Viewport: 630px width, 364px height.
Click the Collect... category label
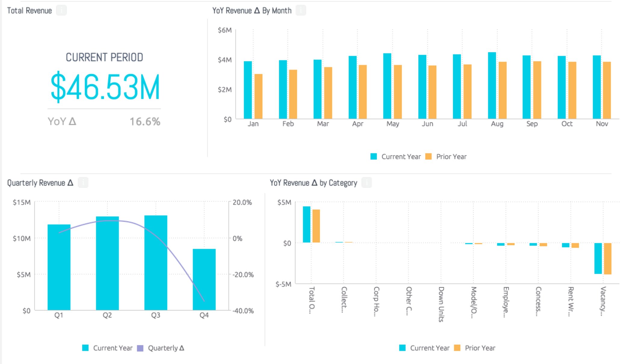pyautogui.click(x=344, y=300)
